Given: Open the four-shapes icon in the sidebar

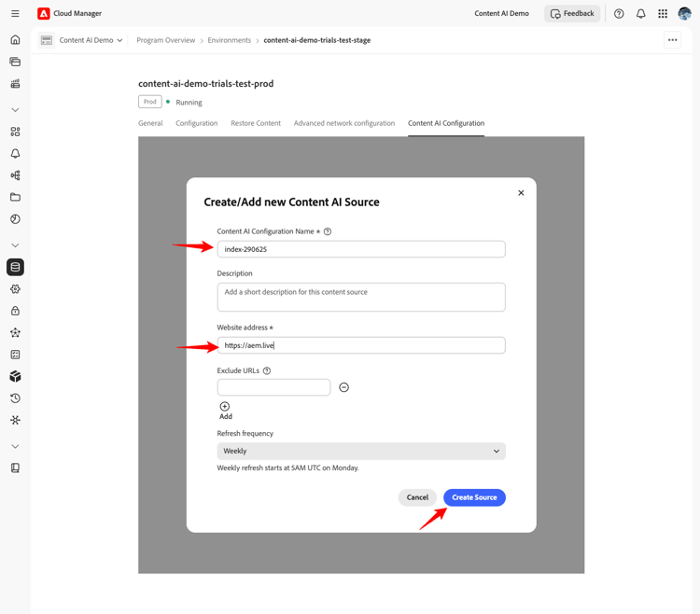Looking at the screenshot, I should click(x=15, y=132).
